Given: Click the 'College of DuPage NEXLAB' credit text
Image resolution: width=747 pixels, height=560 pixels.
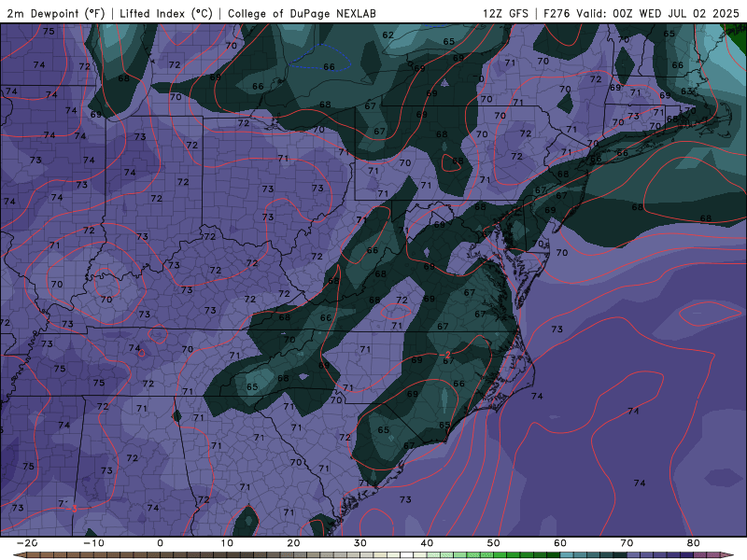Looking at the screenshot, I should (302, 14).
